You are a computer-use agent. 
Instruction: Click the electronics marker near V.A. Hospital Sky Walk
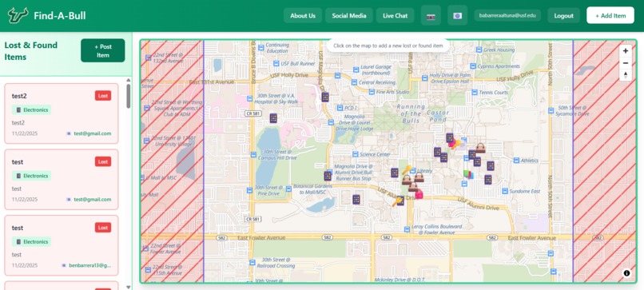[325, 97]
